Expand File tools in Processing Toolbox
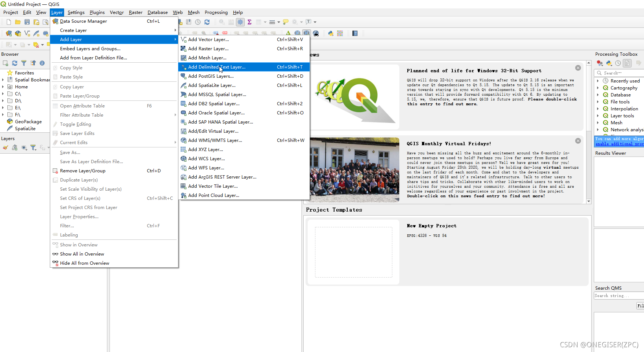The width and height of the screenshot is (644, 352). click(598, 102)
